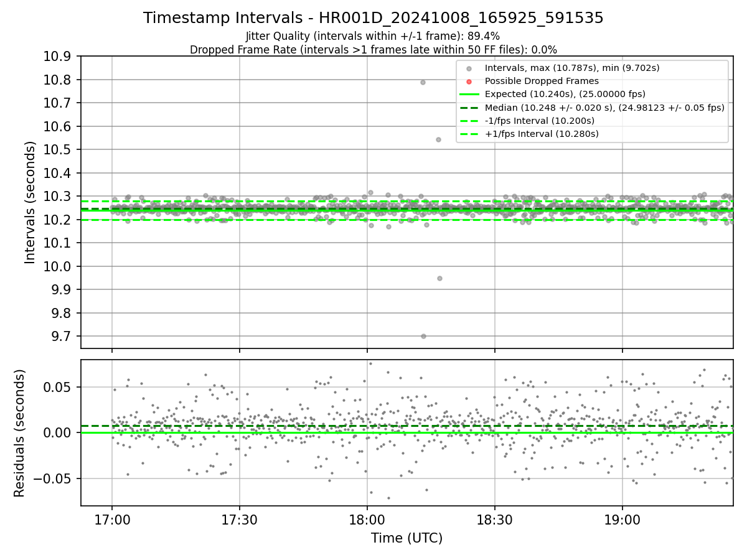The image size is (747, 560).
Task: Click the 'Jitter Quality' subtitle line
Action: (373, 36)
